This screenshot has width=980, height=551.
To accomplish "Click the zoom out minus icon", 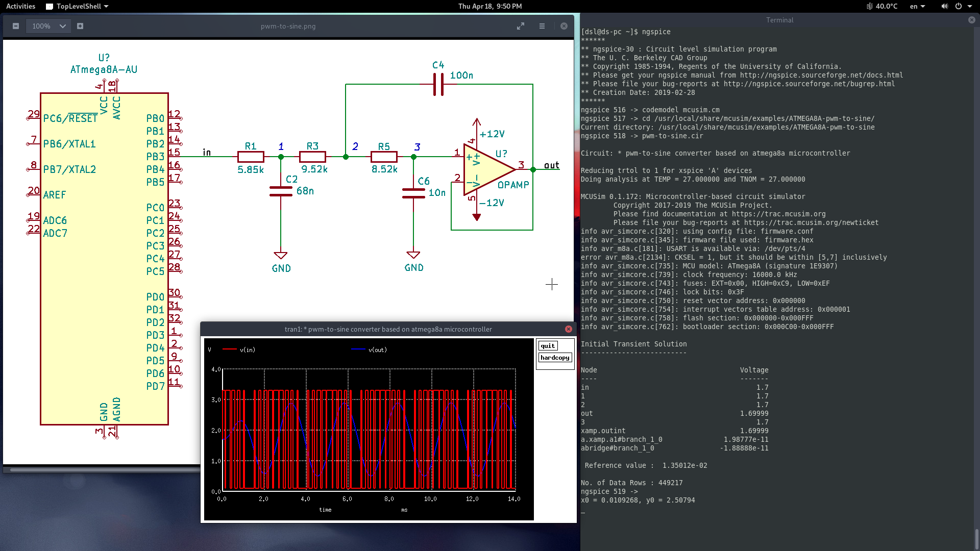I will pos(16,26).
